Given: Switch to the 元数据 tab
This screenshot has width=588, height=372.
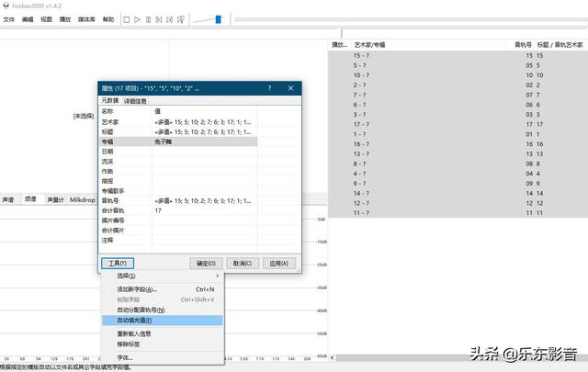Looking at the screenshot, I should [x=110, y=100].
